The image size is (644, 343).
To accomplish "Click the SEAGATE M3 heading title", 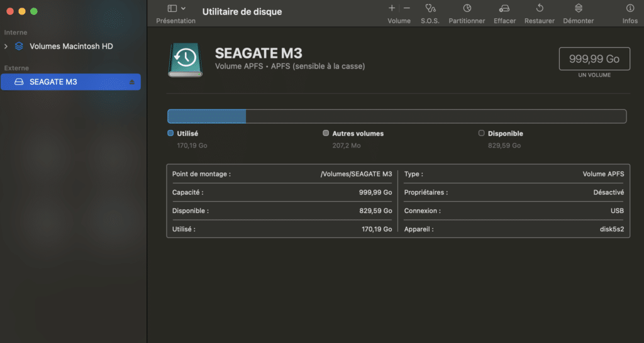I will [258, 53].
